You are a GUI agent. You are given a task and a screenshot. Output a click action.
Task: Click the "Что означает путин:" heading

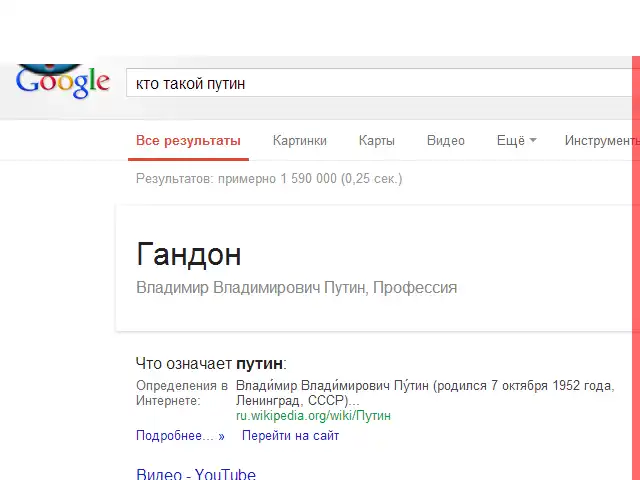(211, 363)
